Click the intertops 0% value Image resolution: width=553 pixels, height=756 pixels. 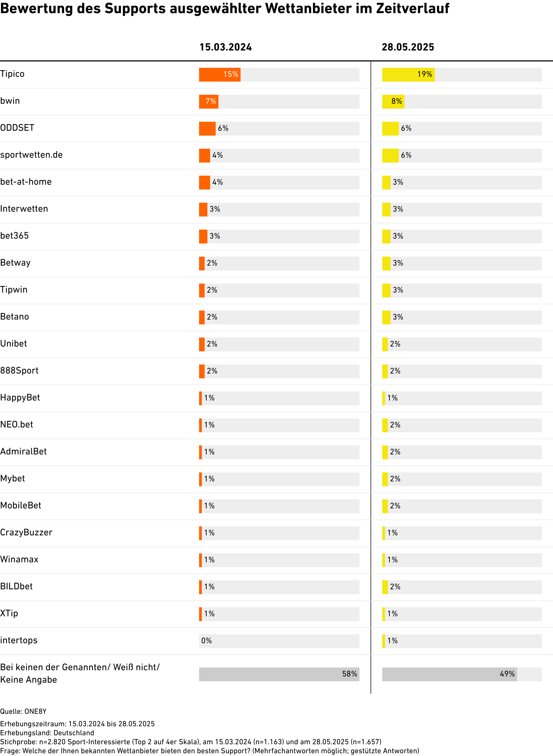tap(206, 641)
